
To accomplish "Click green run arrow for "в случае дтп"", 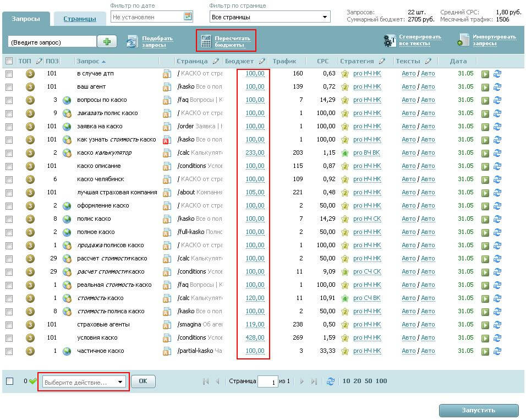I will point(485,74).
